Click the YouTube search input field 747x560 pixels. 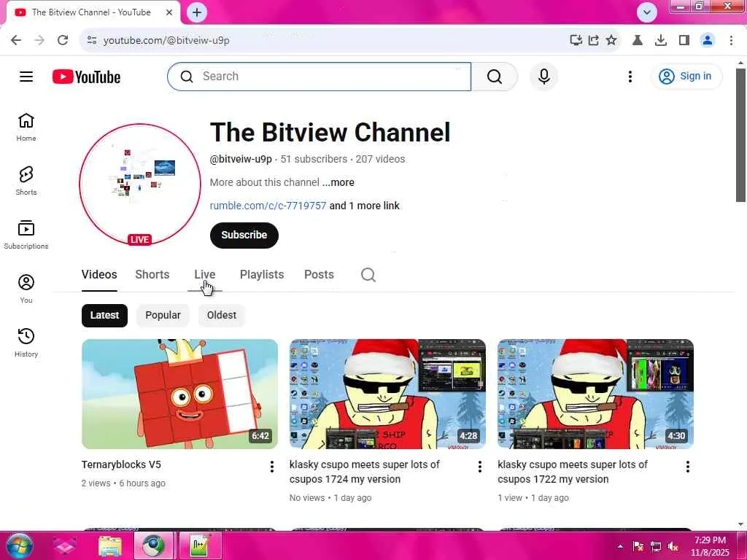320,76
